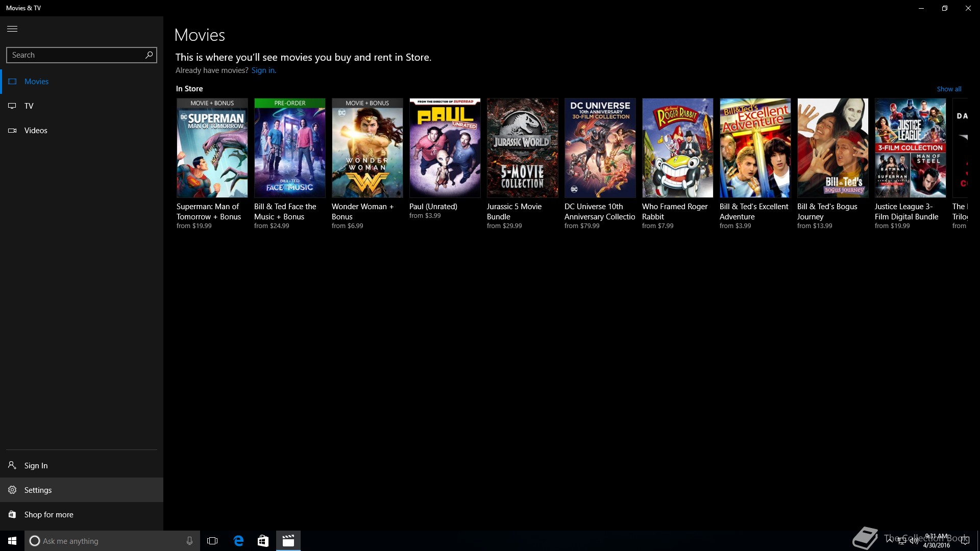Click 'from $6.99' Wonder Woman price
Image resolution: width=980 pixels, height=551 pixels.
[348, 226]
